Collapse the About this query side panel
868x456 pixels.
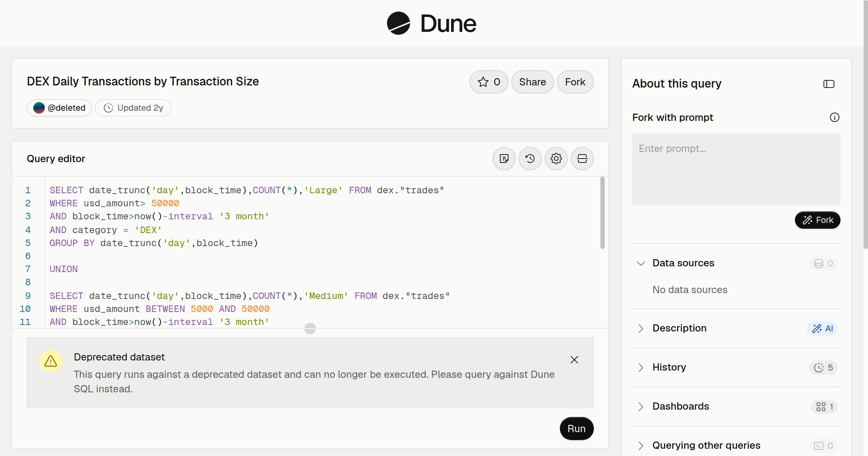tap(829, 84)
